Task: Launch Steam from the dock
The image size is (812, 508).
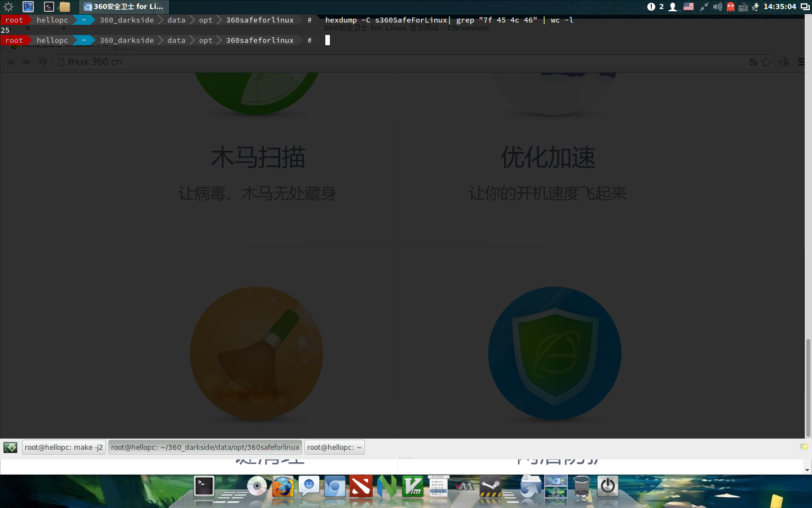Action: point(490,486)
